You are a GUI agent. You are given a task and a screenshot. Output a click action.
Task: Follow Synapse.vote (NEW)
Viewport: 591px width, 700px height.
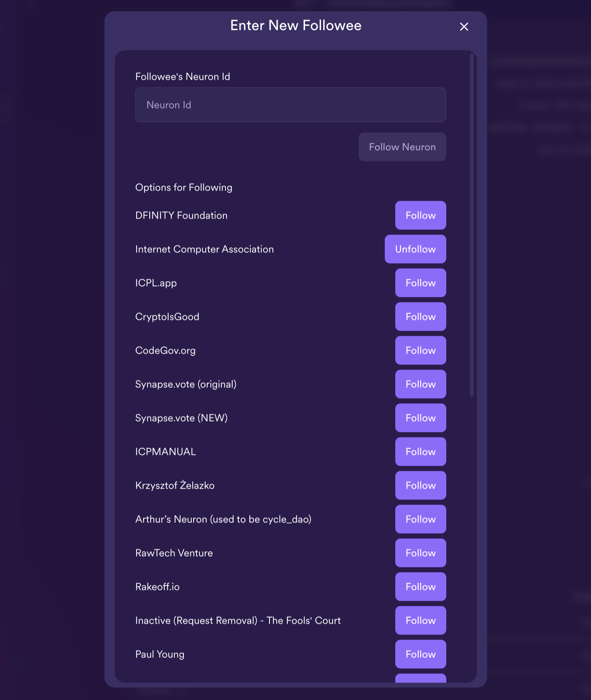click(420, 418)
